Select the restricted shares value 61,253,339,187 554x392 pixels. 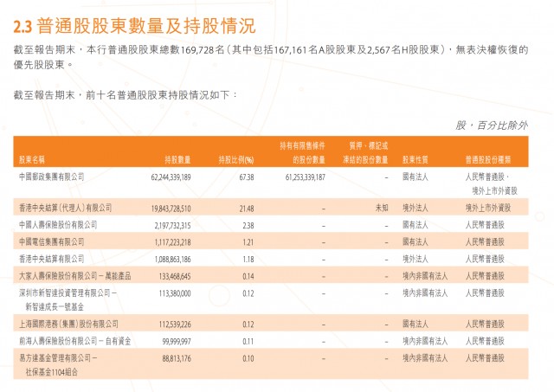306,177
